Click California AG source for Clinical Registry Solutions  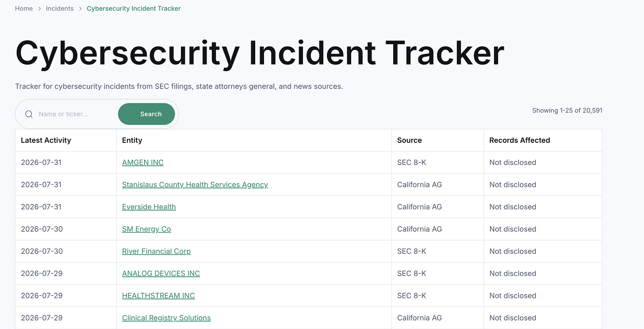click(419, 318)
